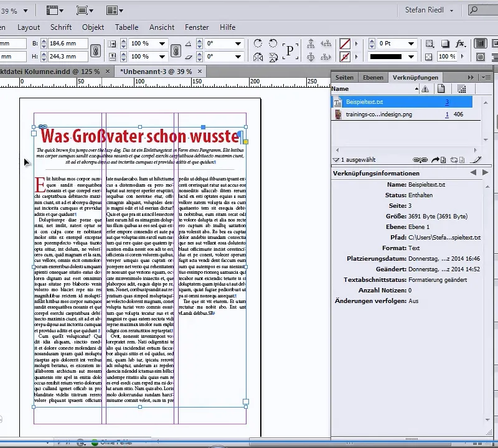This screenshot has height=448, width=498.
Task: Open the Tabelle menu
Action: [126, 27]
